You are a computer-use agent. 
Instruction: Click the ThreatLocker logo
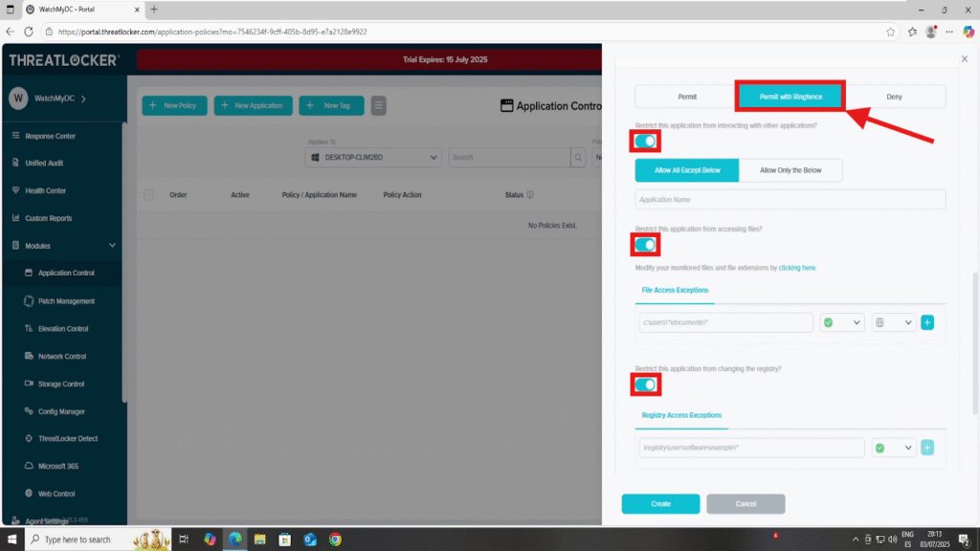point(63,60)
